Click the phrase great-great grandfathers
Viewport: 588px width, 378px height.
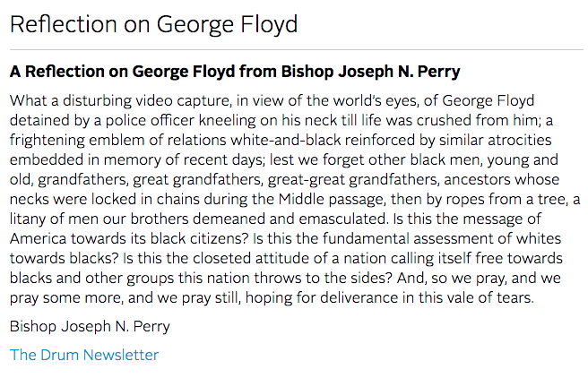pos(353,179)
